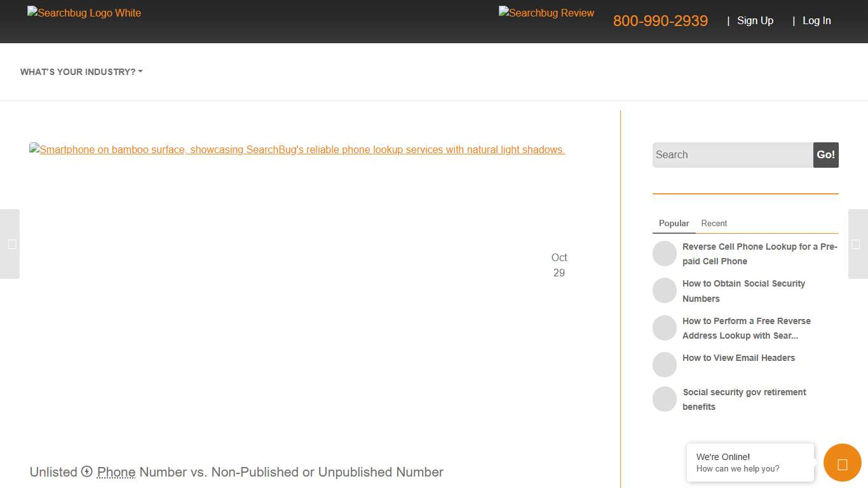Switch to the Recent posts tab
Image resolution: width=868 pixels, height=488 pixels.
point(714,223)
